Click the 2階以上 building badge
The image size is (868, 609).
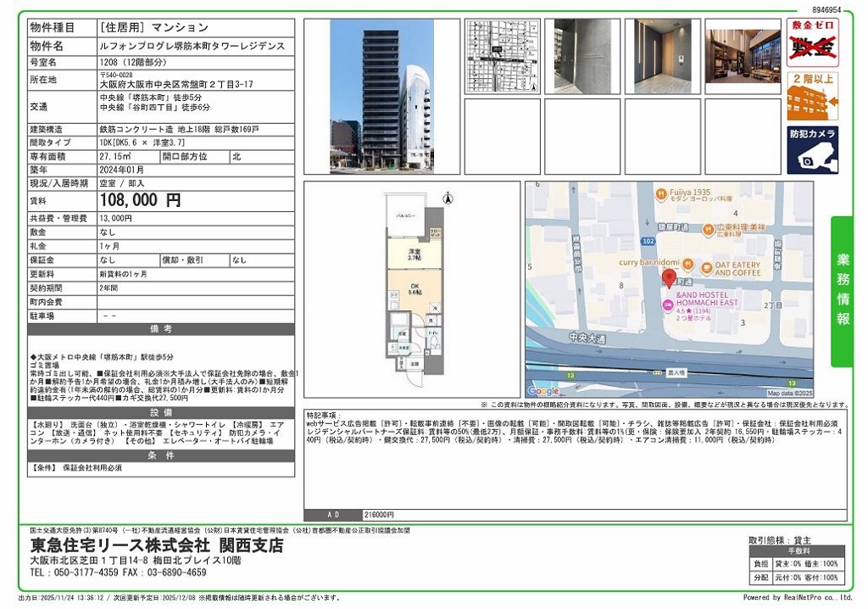click(812, 97)
